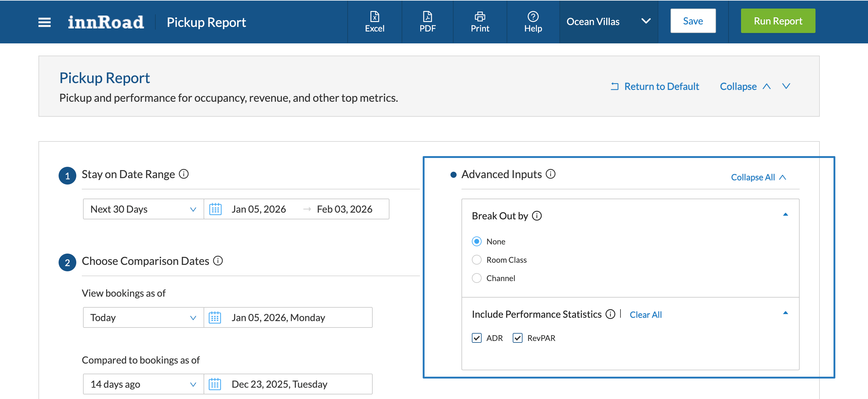Select the Room Class radio button

(476, 260)
